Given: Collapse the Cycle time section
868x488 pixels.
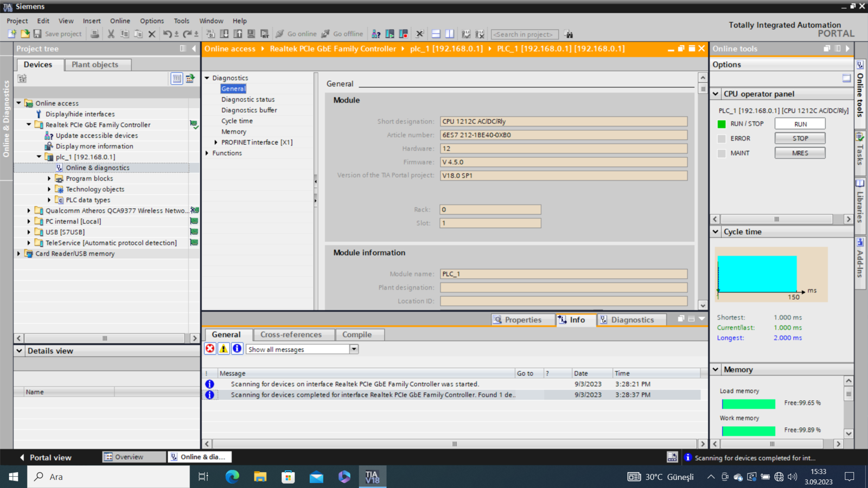Looking at the screenshot, I should pos(716,232).
